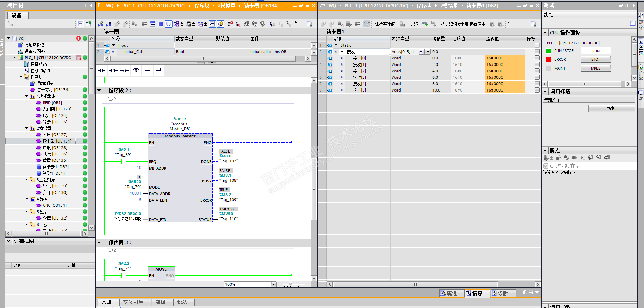Viewport: 644px width, 308px height.
Task: Insert an output coil
Action: point(125,71)
